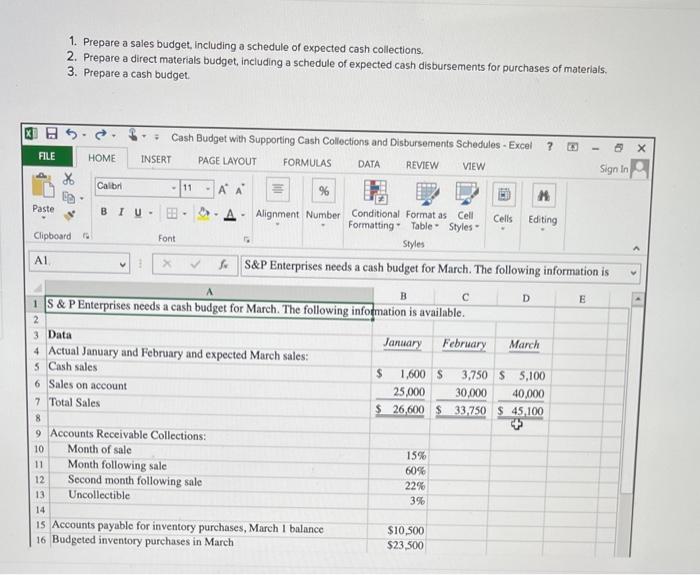700x575 pixels.
Task: Click the formula bar Cancel X button
Action: point(167,263)
